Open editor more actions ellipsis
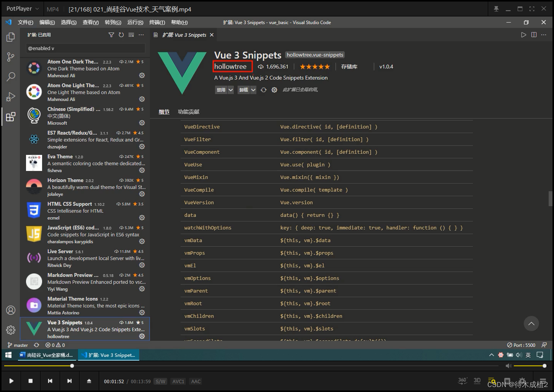Image resolution: width=554 pixels, height=392 pixels. click(x=544, y=35)
